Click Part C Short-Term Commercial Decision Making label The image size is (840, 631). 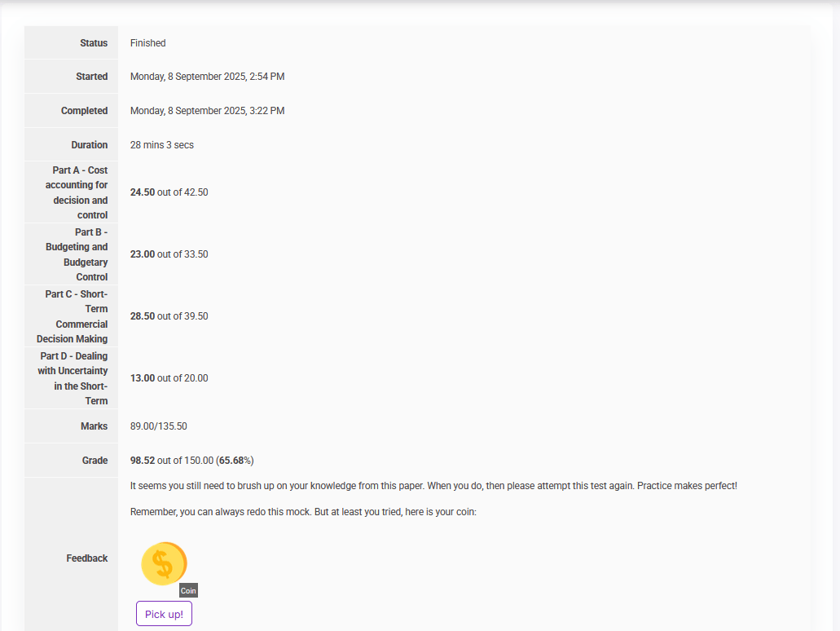(73, 316)
